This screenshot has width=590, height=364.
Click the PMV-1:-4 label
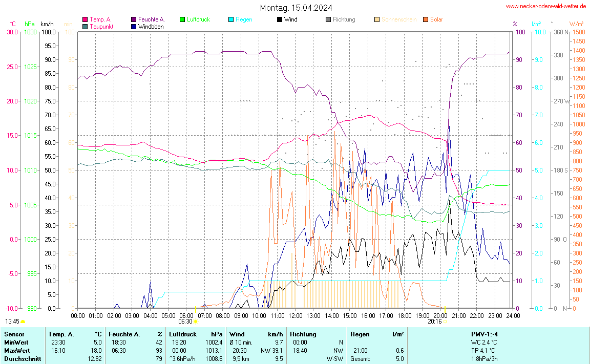(484, 334)
